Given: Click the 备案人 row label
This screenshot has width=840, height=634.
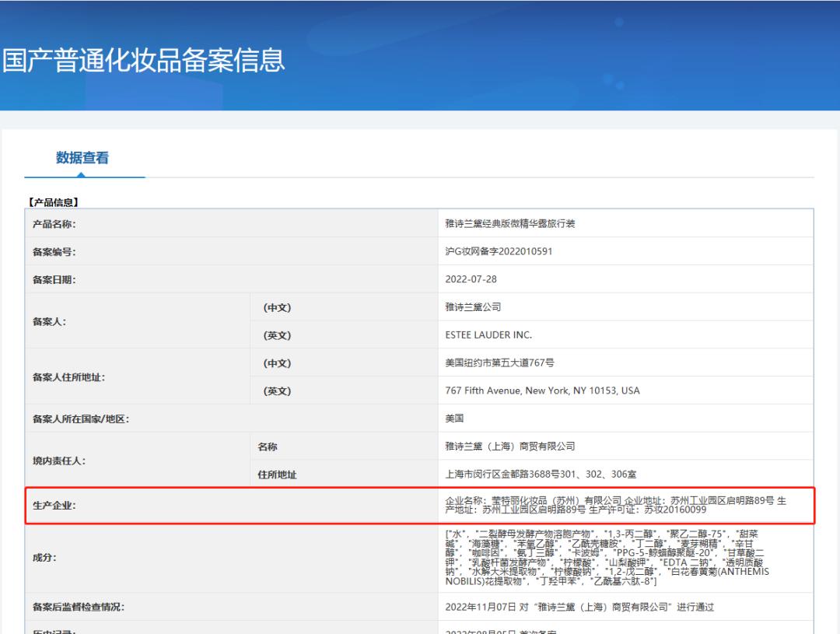Looking at the screenshot, I should coord(49,321).
